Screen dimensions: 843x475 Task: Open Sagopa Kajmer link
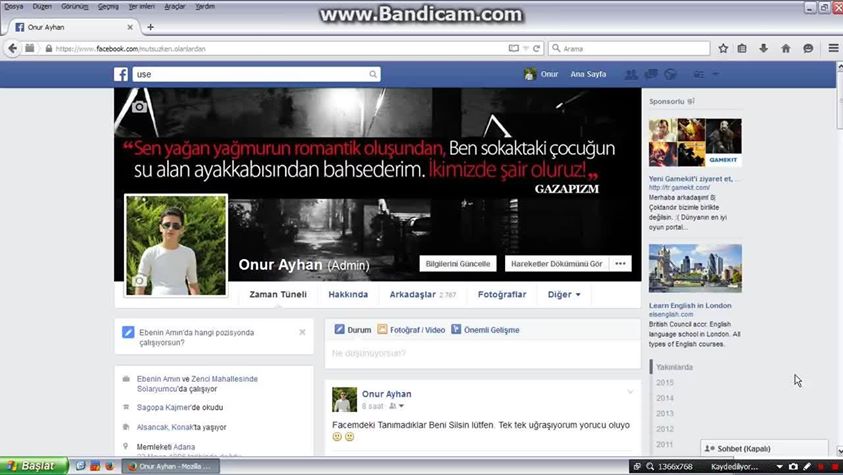[165, 407]
